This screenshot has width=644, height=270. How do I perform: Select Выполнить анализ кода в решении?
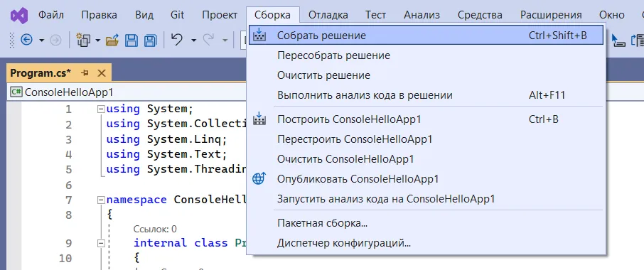(426, 95)
